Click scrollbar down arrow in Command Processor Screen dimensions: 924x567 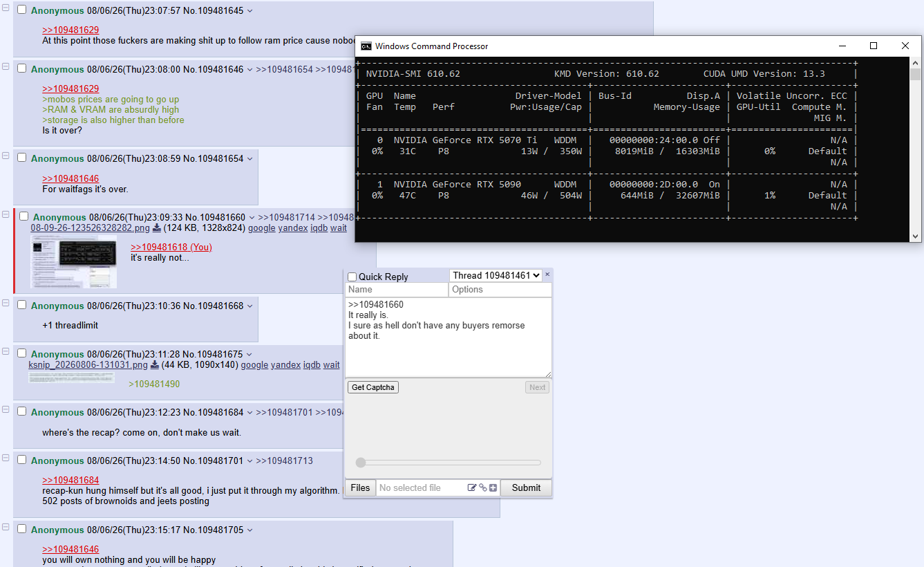pyautogui.click(x=916, y=236)
